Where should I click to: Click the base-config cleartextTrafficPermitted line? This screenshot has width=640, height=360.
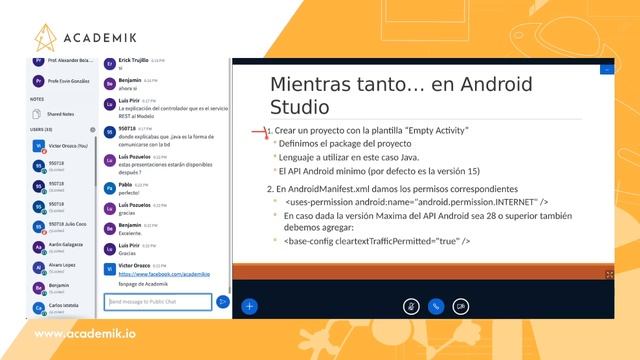(x=377, y=241)
